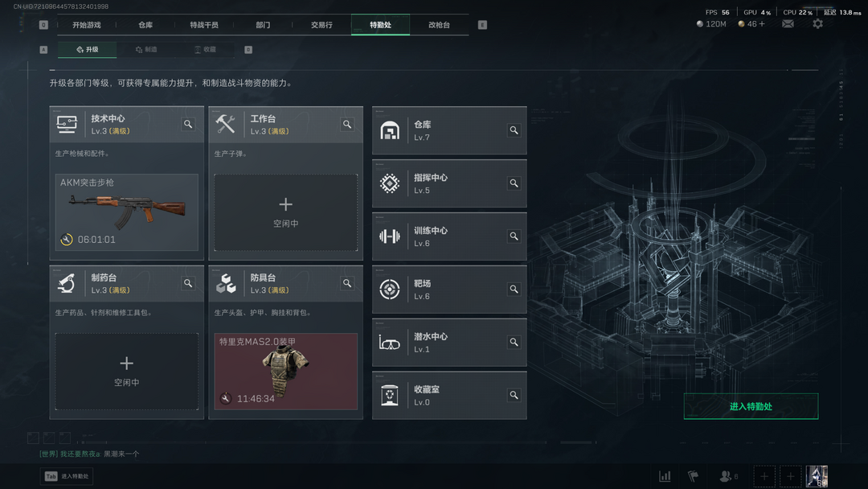
Task: Switch to 交易行 tab
Action: [321, 25]
